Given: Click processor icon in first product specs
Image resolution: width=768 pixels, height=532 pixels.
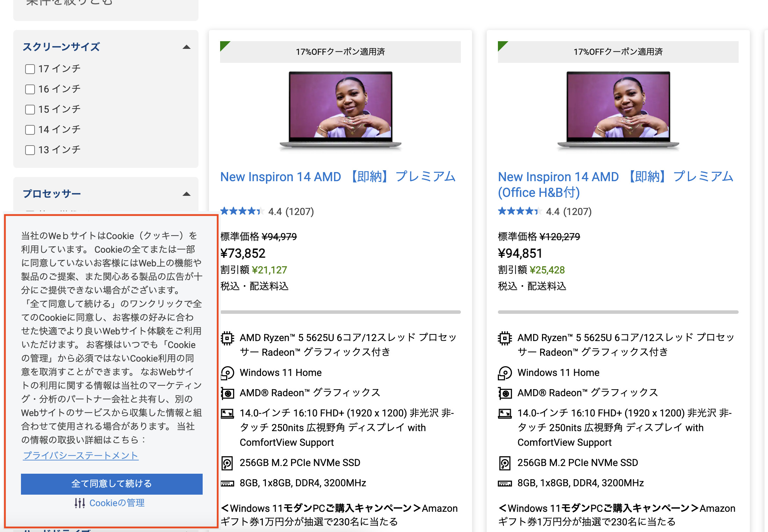Looking at the screenshot, I should click(x=227, y=338).
